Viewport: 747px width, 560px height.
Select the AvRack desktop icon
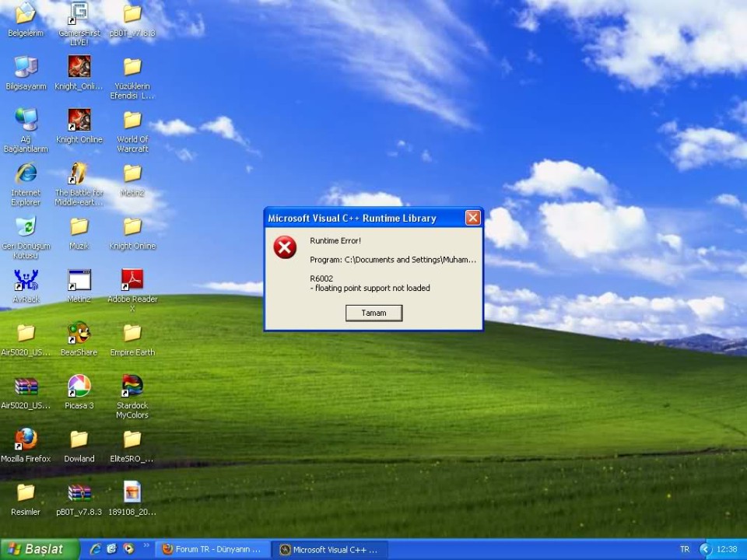coord(26,285)
